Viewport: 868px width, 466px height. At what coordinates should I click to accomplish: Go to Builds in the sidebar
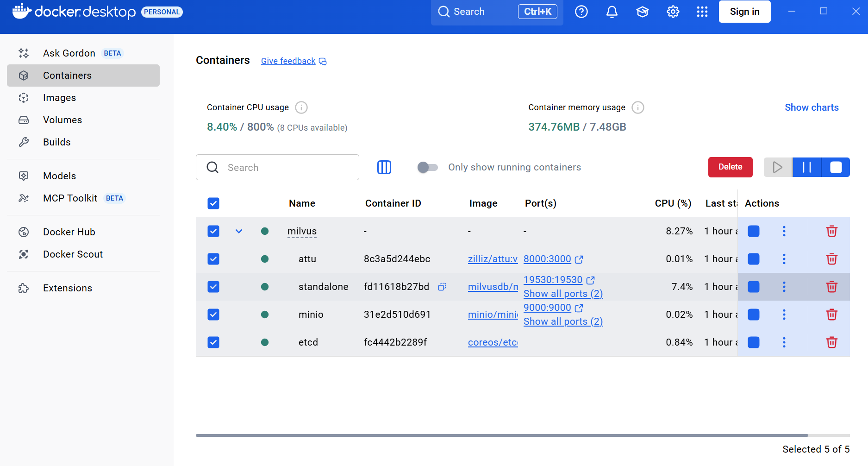(83, 142)
